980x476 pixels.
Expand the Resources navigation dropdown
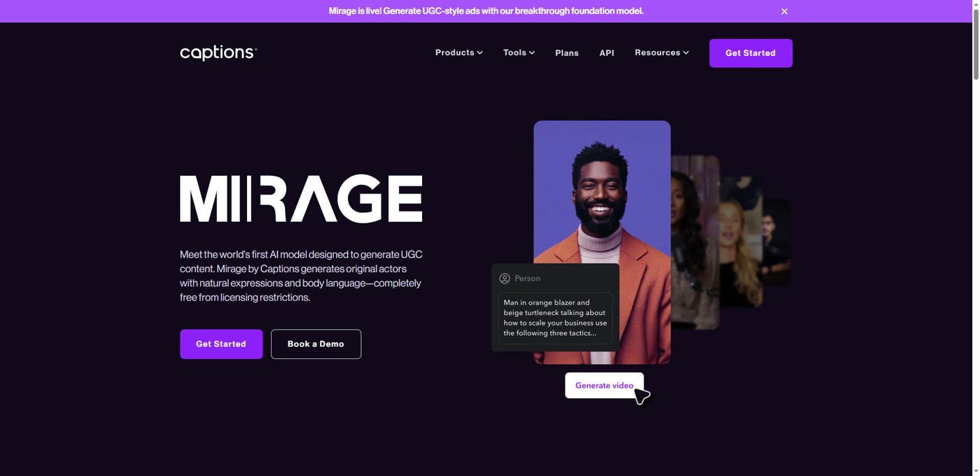(x=661, y=52)
